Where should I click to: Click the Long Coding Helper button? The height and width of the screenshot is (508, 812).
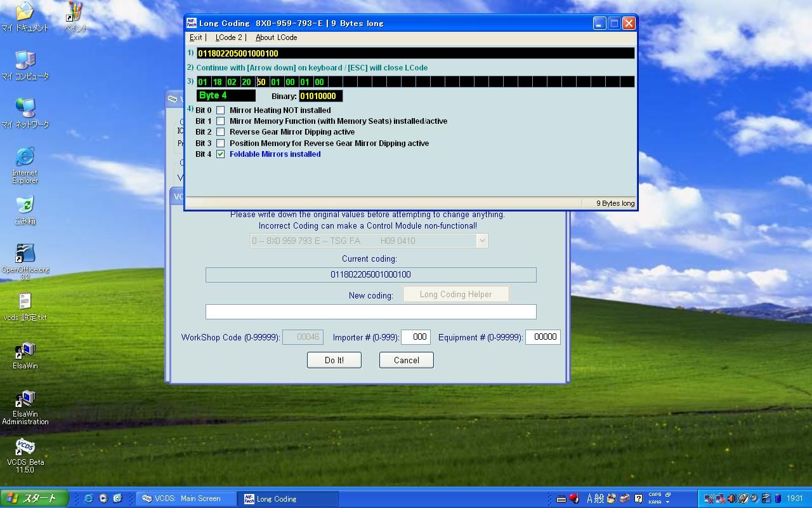pyautogui.click(x=455, y=294)
